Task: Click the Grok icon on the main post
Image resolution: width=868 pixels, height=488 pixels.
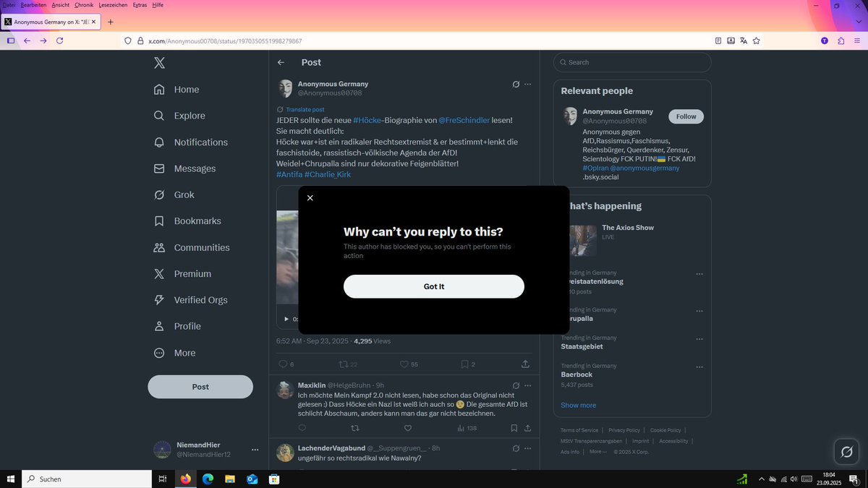Action: tap(516, 85)
